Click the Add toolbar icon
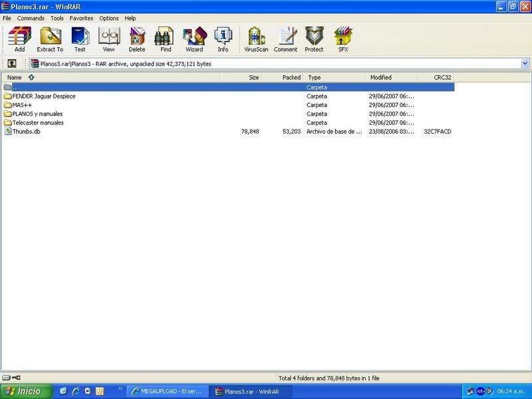532x399 pixels. 19,39
